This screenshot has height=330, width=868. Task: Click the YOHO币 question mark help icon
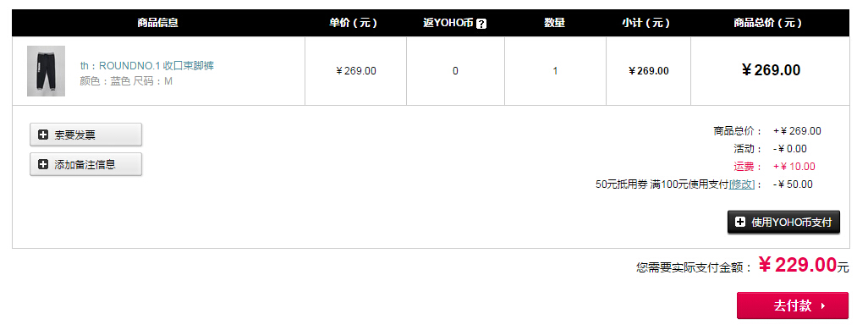pyautogui.click(x=481, y=24)
